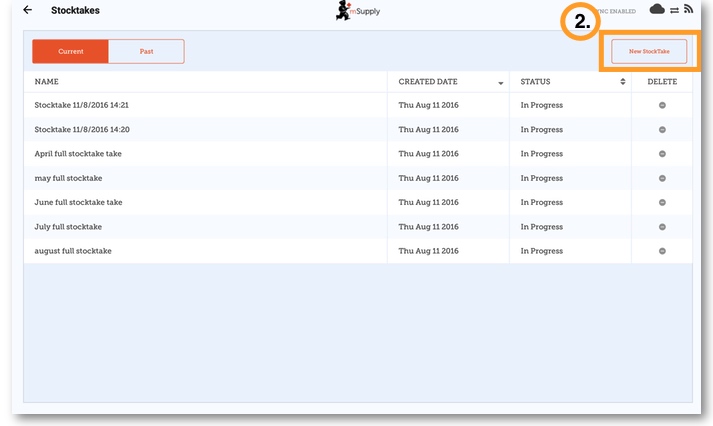Delete June full stocktake take
Screen dimensions: 713x426
click(x=662, y=202)
